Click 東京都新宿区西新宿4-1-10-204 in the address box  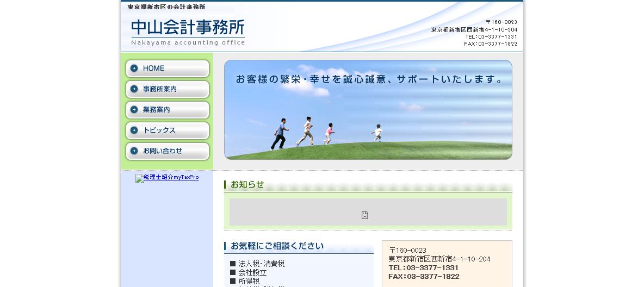click(439, 259)
